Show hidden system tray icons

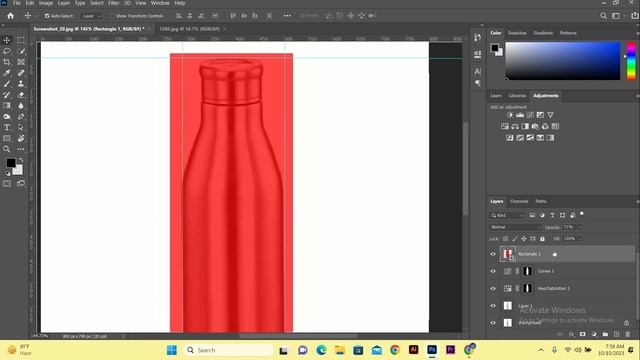(x=541, y=350)
